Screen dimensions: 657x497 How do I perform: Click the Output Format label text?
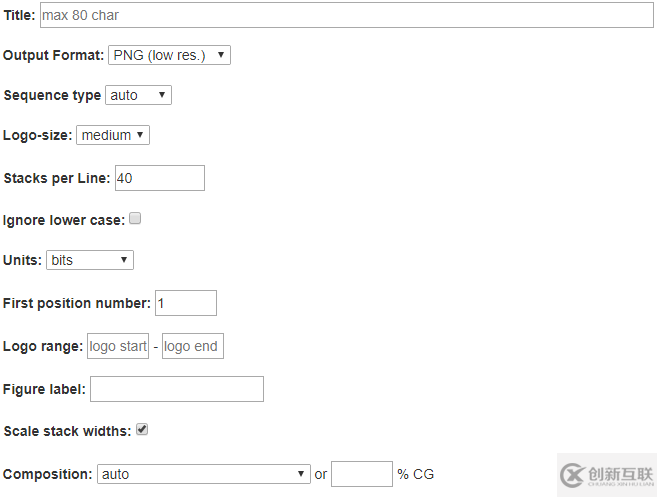click(x=53, y=55)
